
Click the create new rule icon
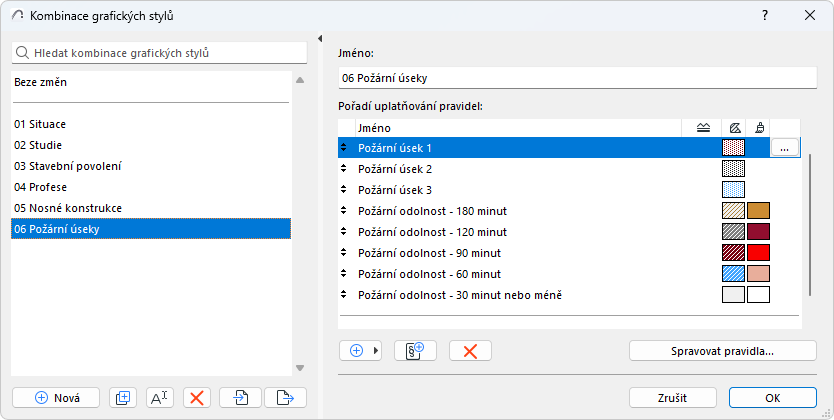(415, 350)
